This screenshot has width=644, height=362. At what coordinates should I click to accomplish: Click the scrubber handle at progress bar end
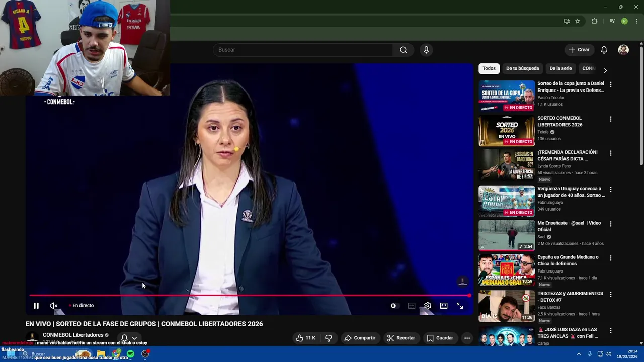point(469,295)
